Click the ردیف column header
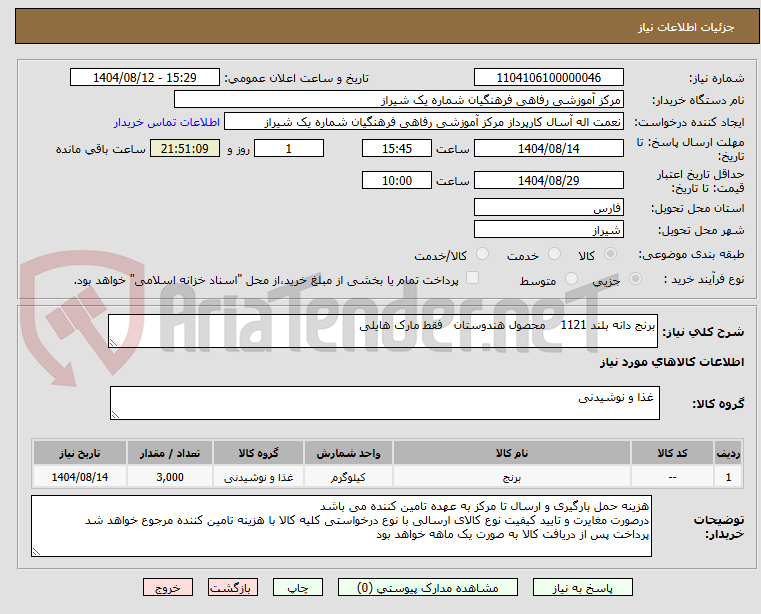Image resolution: width=761 pixels, height=614 pixels. [x=728, y=453]
